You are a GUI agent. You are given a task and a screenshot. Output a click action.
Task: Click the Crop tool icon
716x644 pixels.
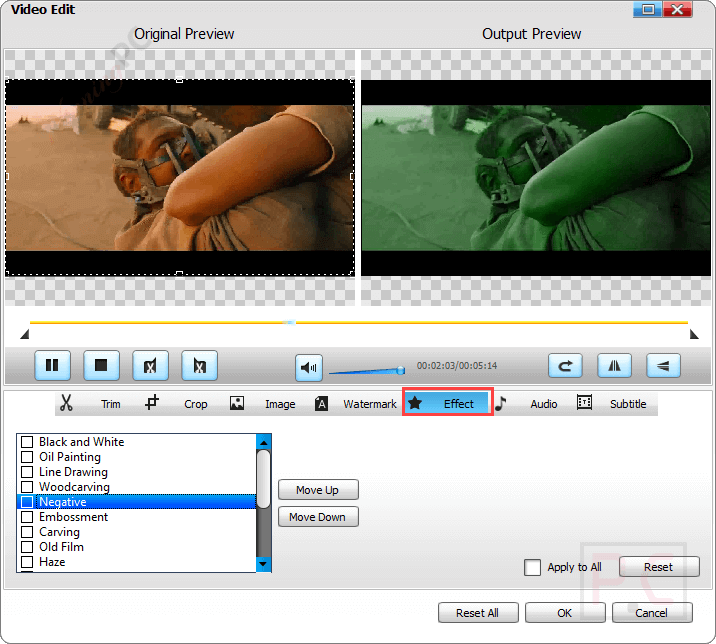[152, 402]
